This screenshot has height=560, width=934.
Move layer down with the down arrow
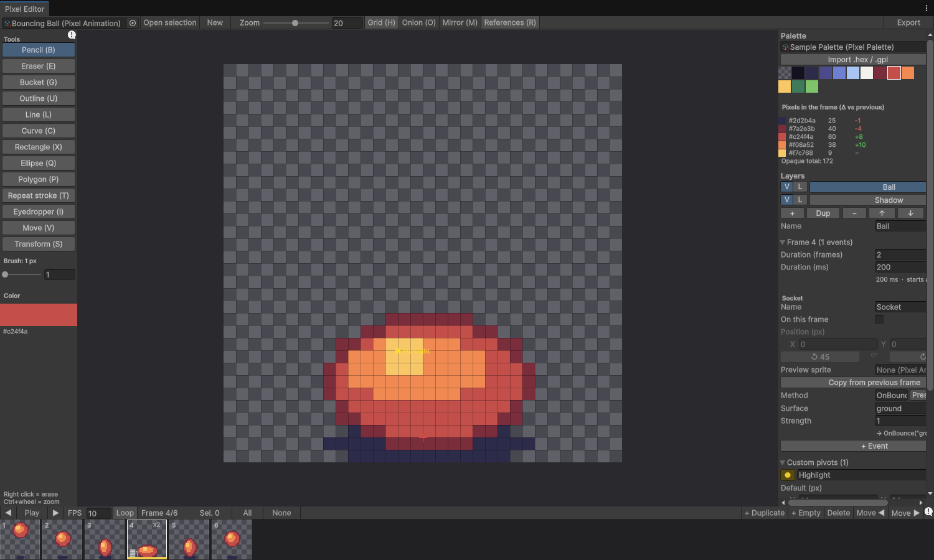(x=910, y=213)
